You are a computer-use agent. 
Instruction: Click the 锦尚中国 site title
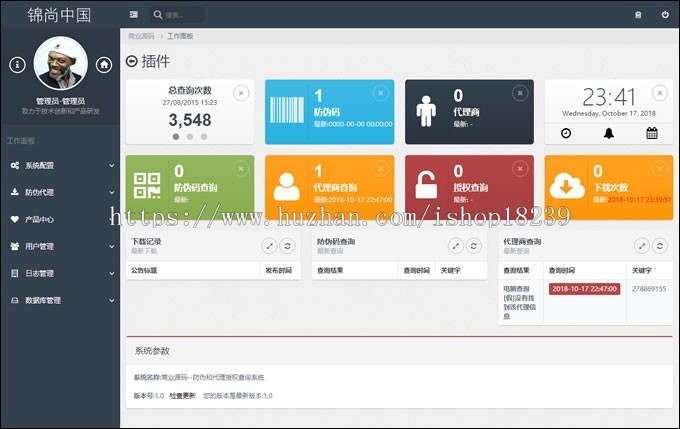point(59,15)
